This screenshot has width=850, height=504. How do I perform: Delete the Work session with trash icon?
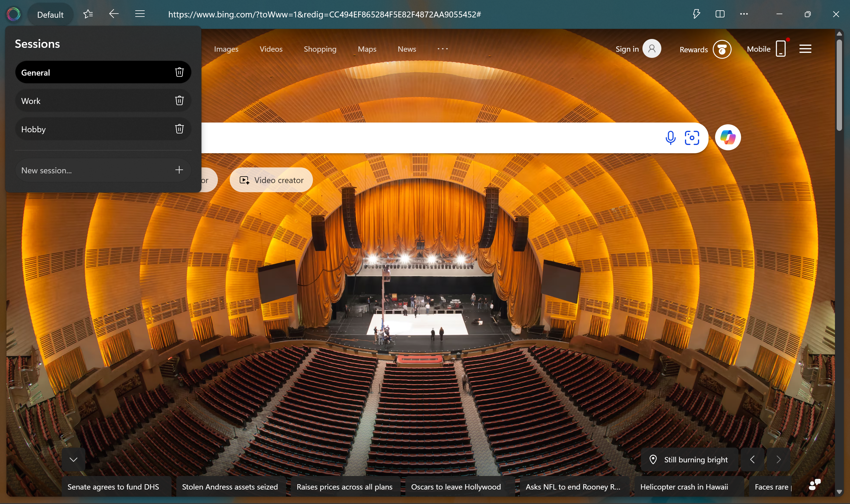pyautogui.click(x=179, y=100)
